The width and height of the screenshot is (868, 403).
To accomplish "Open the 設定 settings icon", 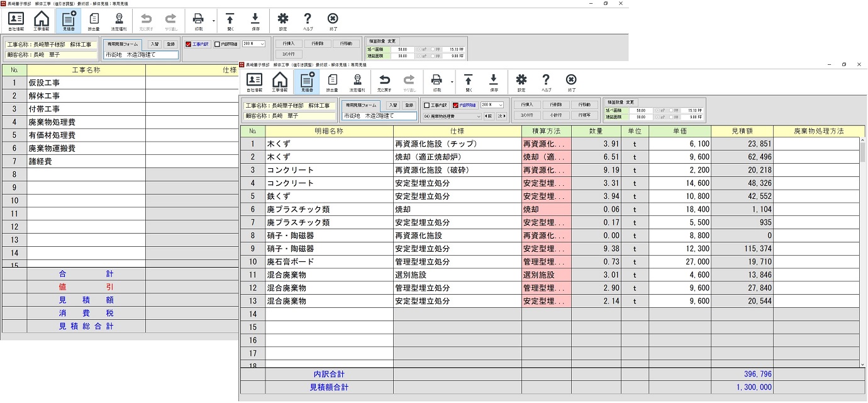I will tap(521, 81).
